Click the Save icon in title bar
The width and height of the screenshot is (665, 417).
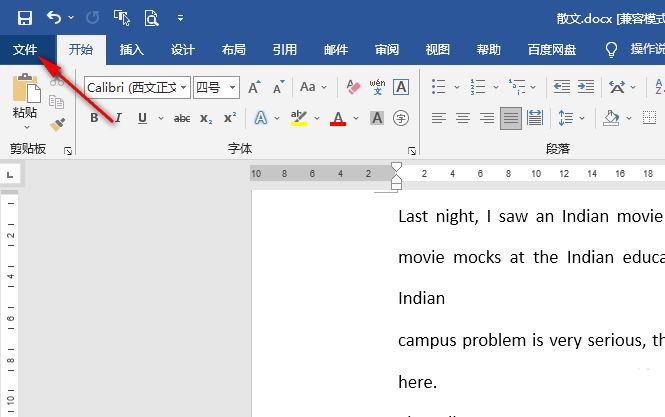[24, 17]
